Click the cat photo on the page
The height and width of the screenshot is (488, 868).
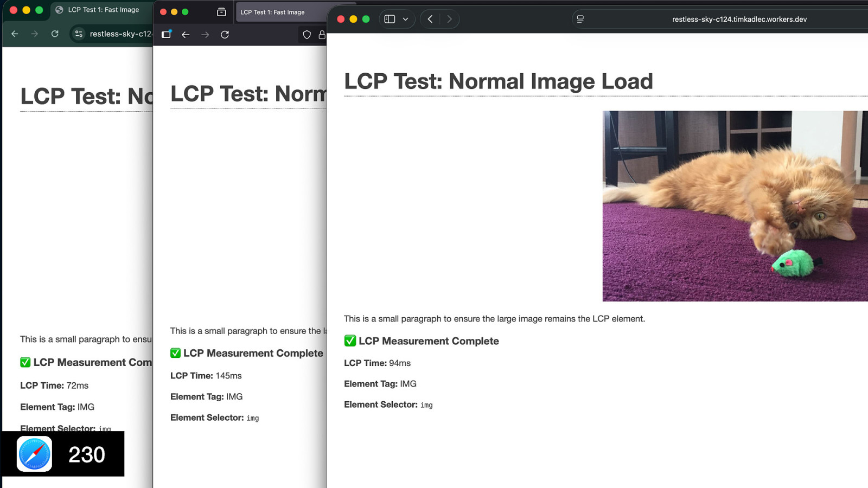[735, 206]
